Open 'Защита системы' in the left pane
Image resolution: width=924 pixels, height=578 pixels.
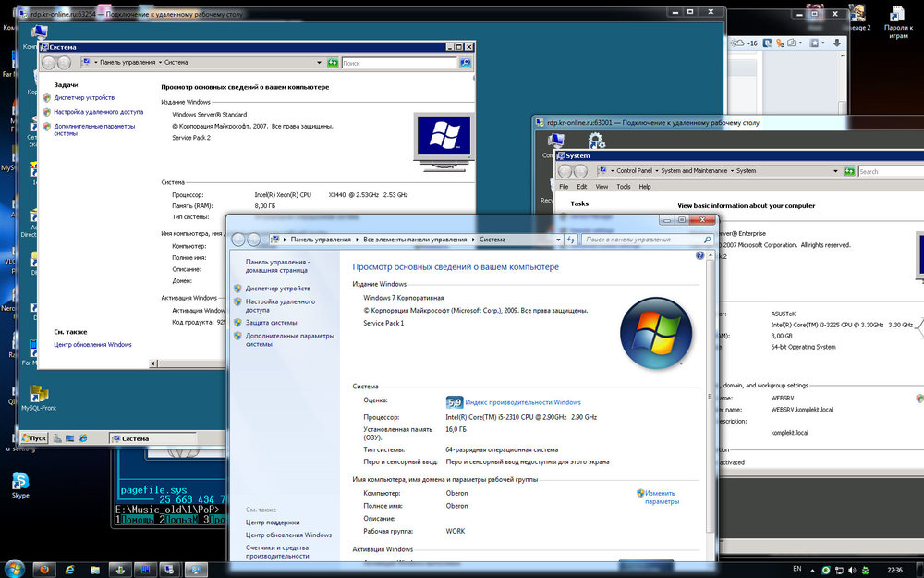click(x=271, y=323)
